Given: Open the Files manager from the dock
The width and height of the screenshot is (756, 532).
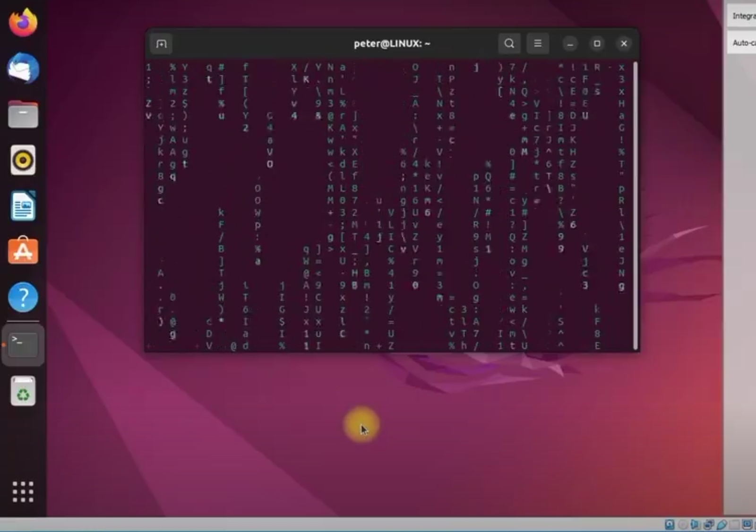Looking at the screenshot, I should 23,115.
